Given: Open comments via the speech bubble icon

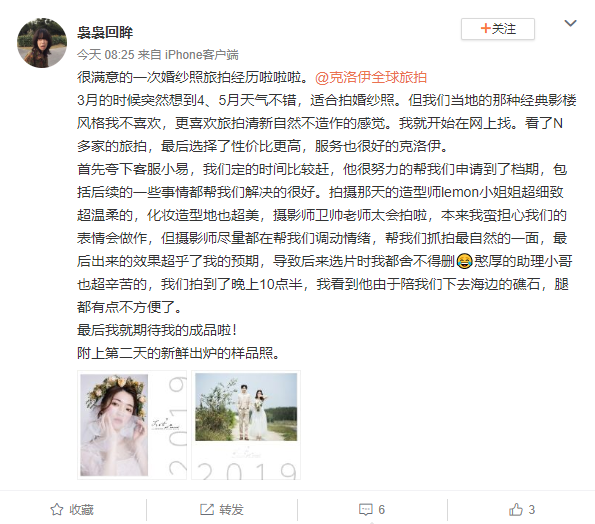Looking at the screenshot, I should point(366,510).
